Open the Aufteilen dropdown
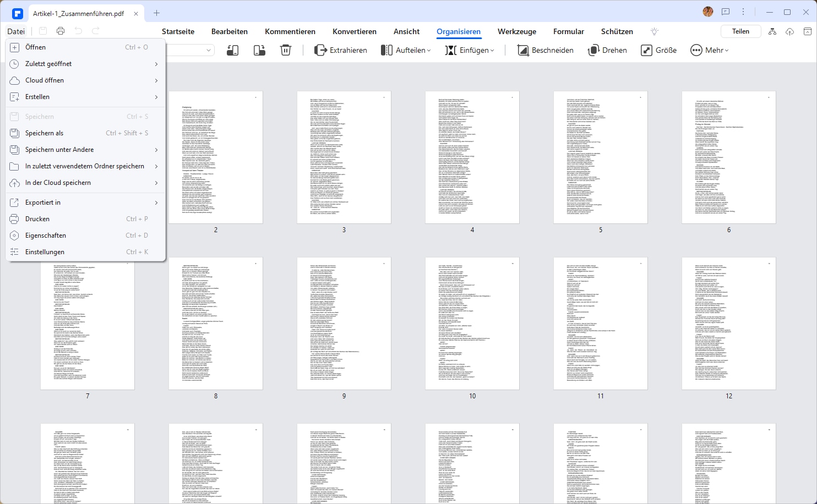The width and height of the screenshot is (817, 504). (x=406, y=50)
